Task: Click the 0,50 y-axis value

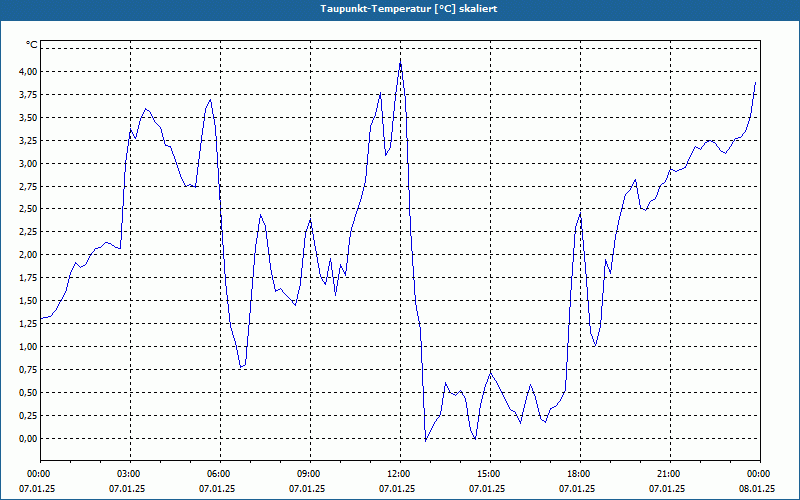Action: [x=28, y=392]
